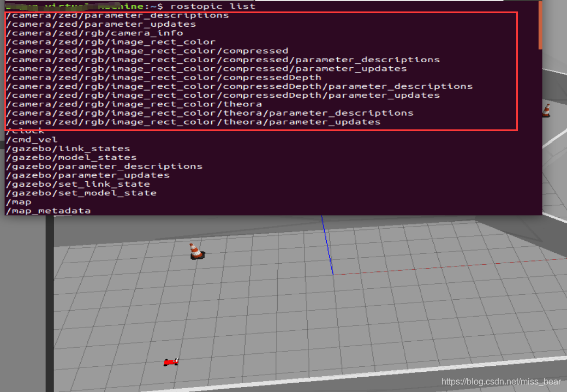Select the line ending 'theora/parameter_updates'
This screenshot has width=567, height=392.
coord(193,122)
